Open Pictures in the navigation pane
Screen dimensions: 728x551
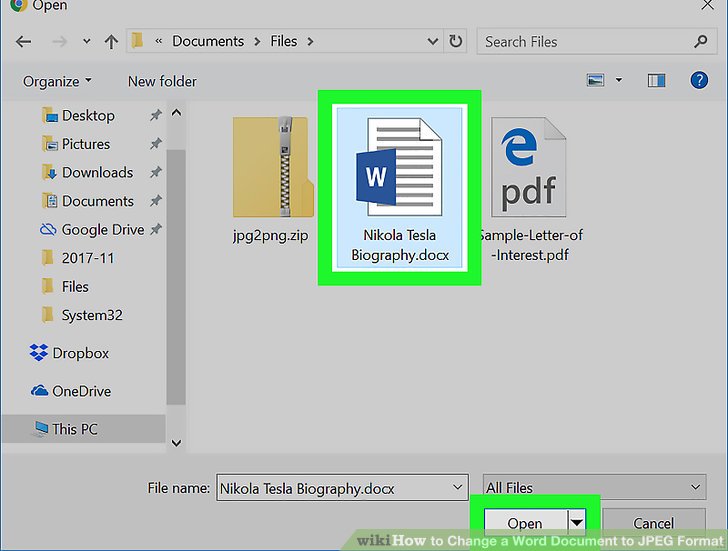click(86, 144)
